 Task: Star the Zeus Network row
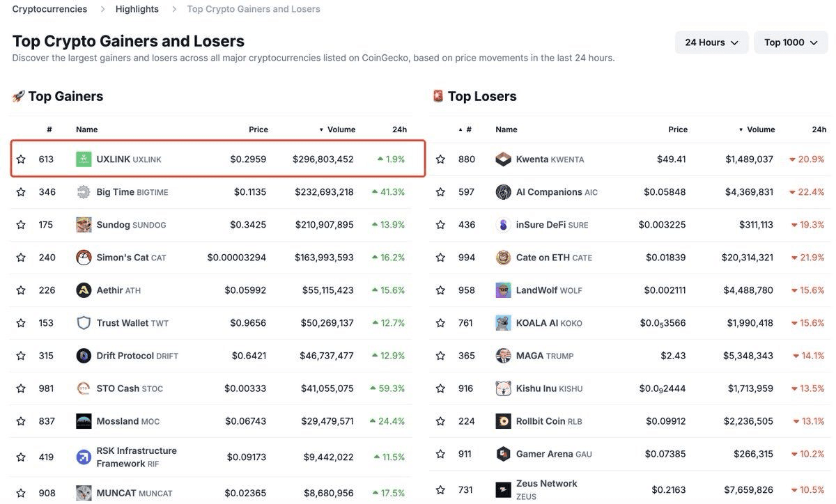(440, 490)
